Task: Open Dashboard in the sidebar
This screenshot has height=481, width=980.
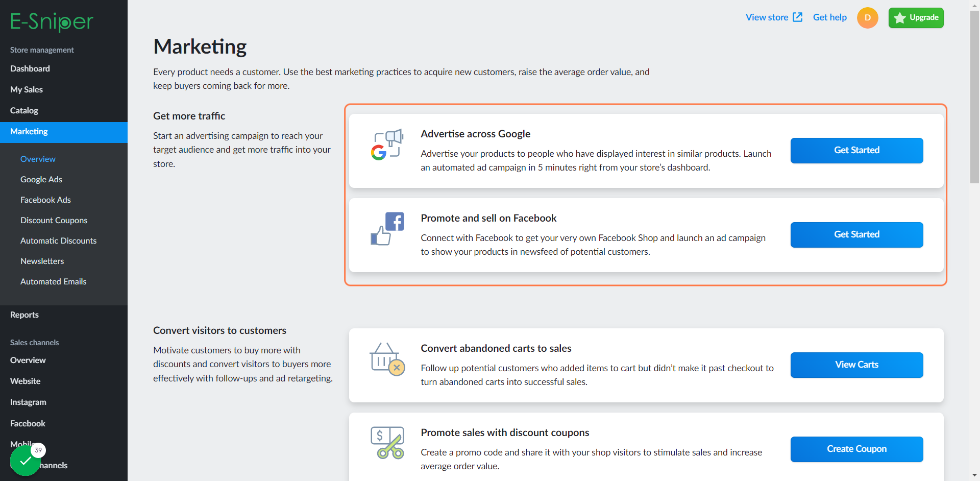Action: point(64,68)
